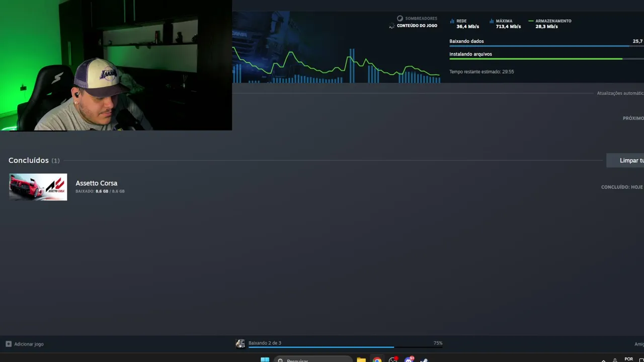Open the Windows Start menu icon

point(265,359)
